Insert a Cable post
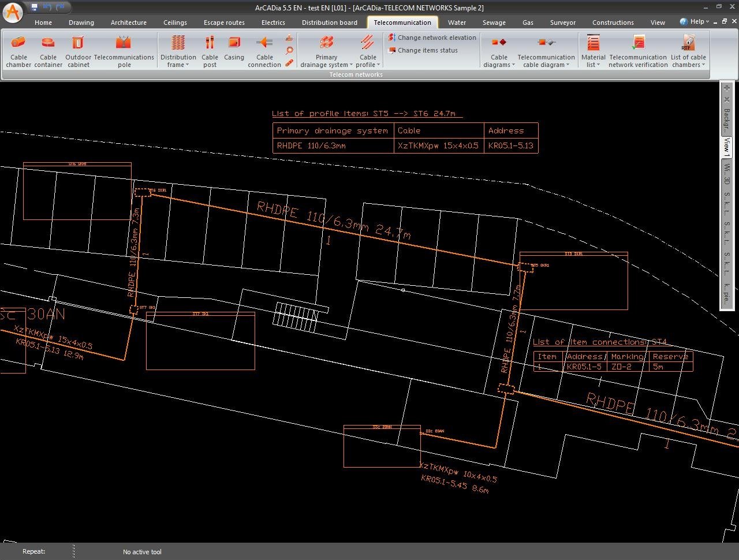 210,51
